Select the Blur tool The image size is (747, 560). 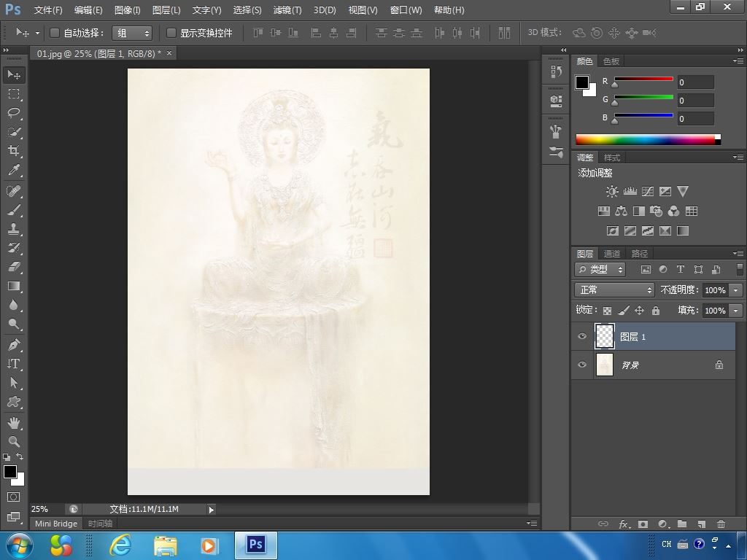coord(14,305)
